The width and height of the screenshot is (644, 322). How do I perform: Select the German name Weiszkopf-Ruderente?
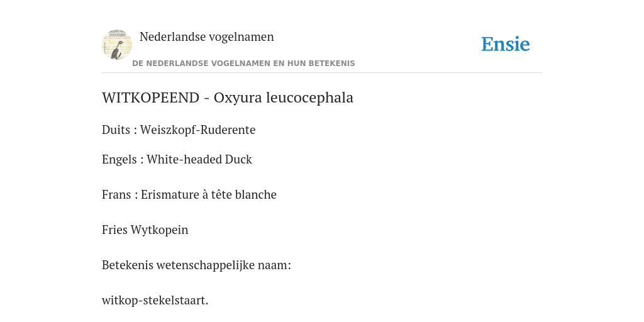pos(197,130)
